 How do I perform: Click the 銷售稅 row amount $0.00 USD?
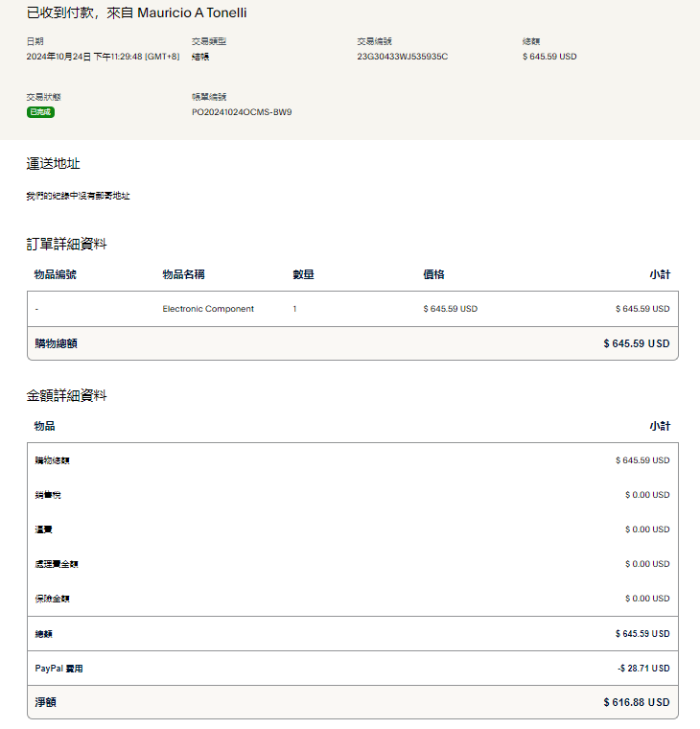[x=647, y=495]
